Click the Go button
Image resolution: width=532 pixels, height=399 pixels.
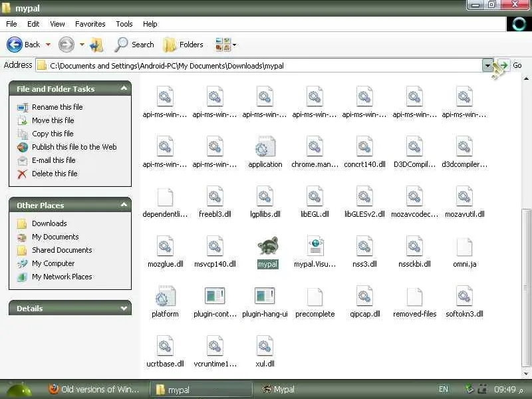click(x=510, y=65)
